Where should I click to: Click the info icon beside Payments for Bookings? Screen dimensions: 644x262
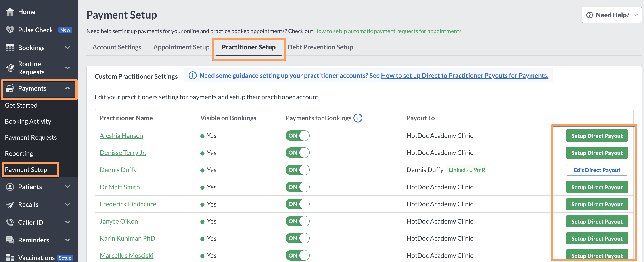(358, 118)
